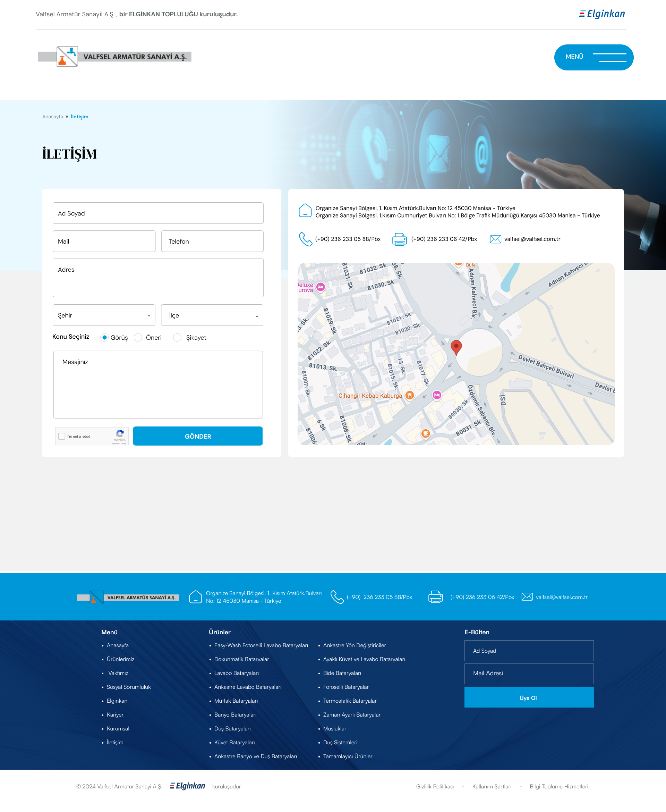Open the MENÜ hamburger button

pos(593,57)
